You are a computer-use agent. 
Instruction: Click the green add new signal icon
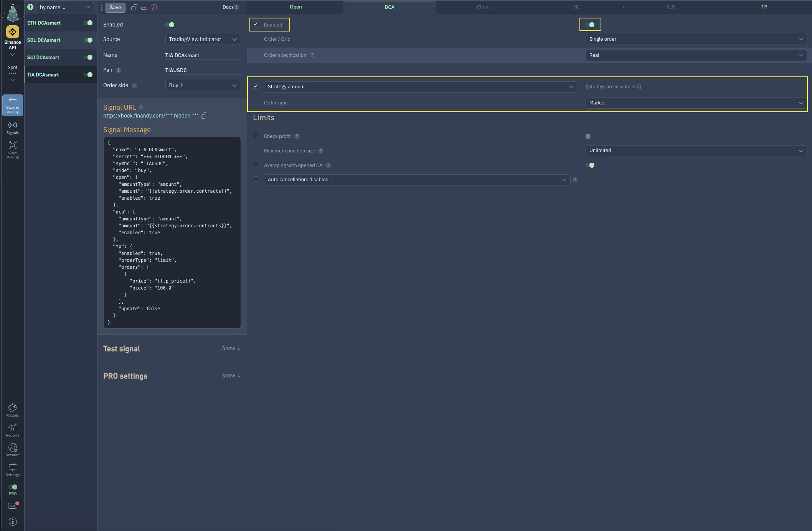click(30, 7)
